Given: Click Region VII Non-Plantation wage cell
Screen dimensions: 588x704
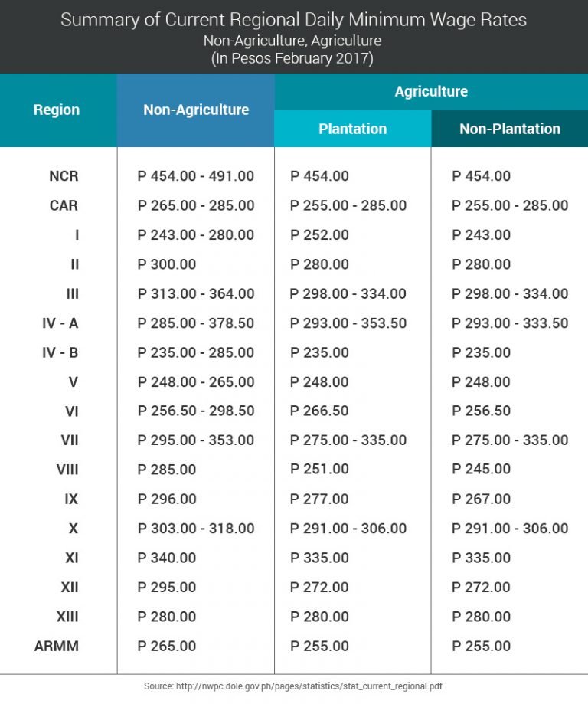Looking at the screenshot, I should [x=510, y=440].
